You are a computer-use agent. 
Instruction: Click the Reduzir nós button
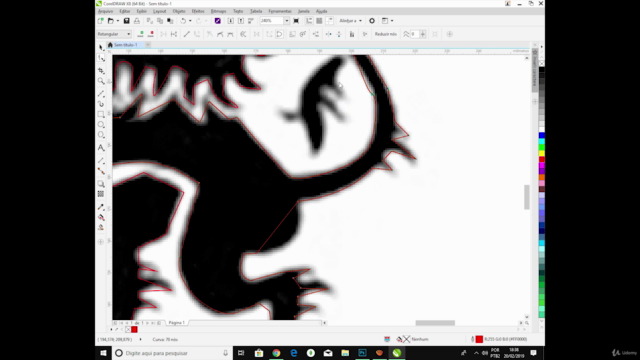click(x=386, y=34)
